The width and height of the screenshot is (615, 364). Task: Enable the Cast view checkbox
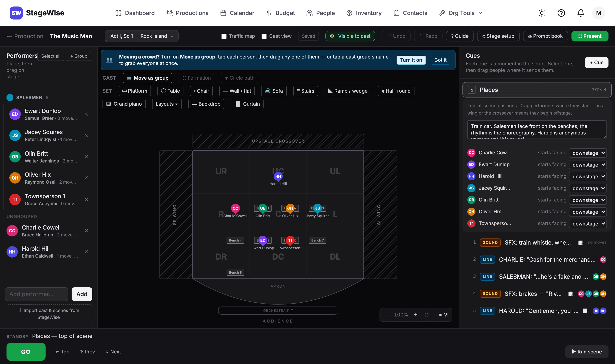(264, 36)
